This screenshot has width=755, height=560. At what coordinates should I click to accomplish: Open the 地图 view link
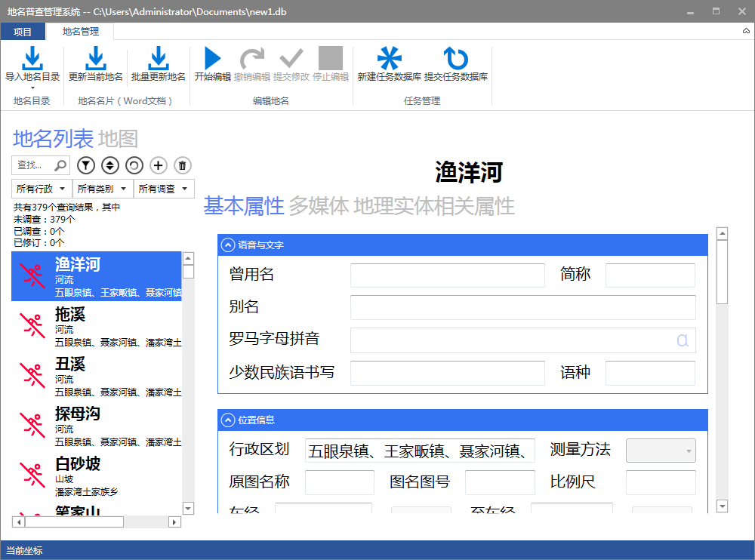pyautogui.click(x=119, y=139)
